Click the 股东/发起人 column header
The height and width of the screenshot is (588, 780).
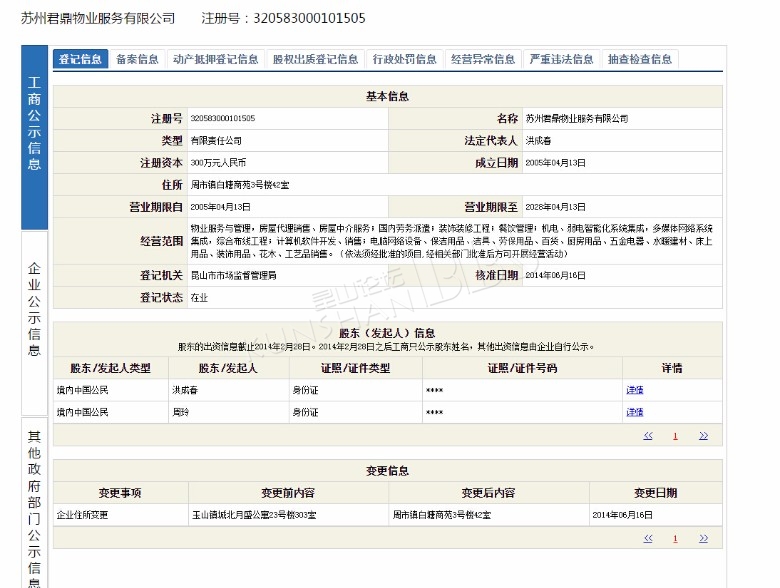click(228, 368)
